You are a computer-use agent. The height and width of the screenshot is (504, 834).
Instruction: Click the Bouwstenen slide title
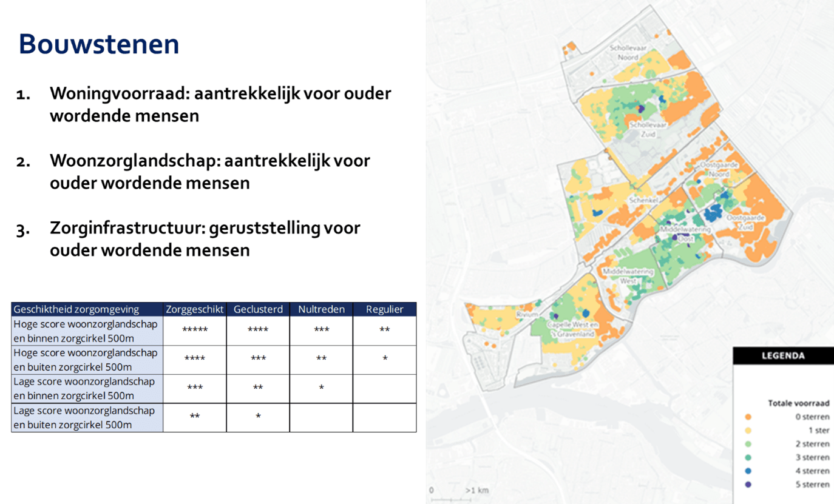[99, 45]
